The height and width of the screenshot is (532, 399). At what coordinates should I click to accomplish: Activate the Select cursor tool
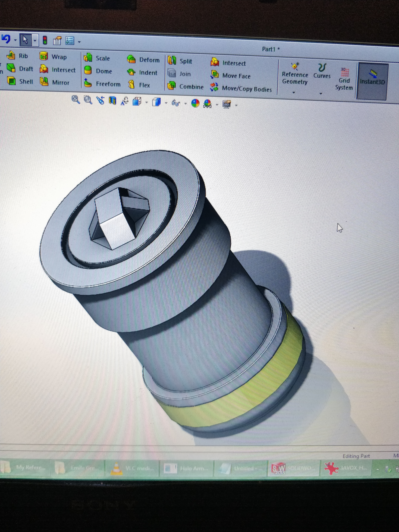pyautogui.click(x=25, y=40)
